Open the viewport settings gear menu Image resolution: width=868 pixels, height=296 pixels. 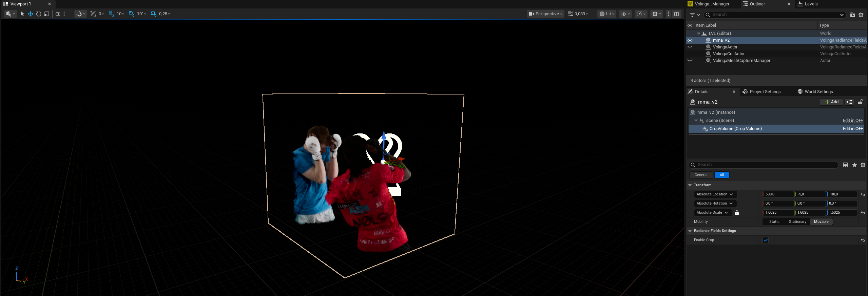(x=656, y=14)
